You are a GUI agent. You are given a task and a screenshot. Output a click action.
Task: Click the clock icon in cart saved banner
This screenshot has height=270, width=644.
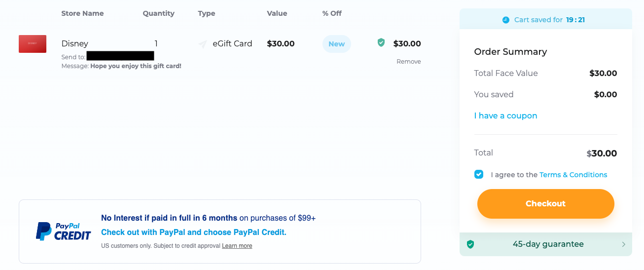click(506, 20)
